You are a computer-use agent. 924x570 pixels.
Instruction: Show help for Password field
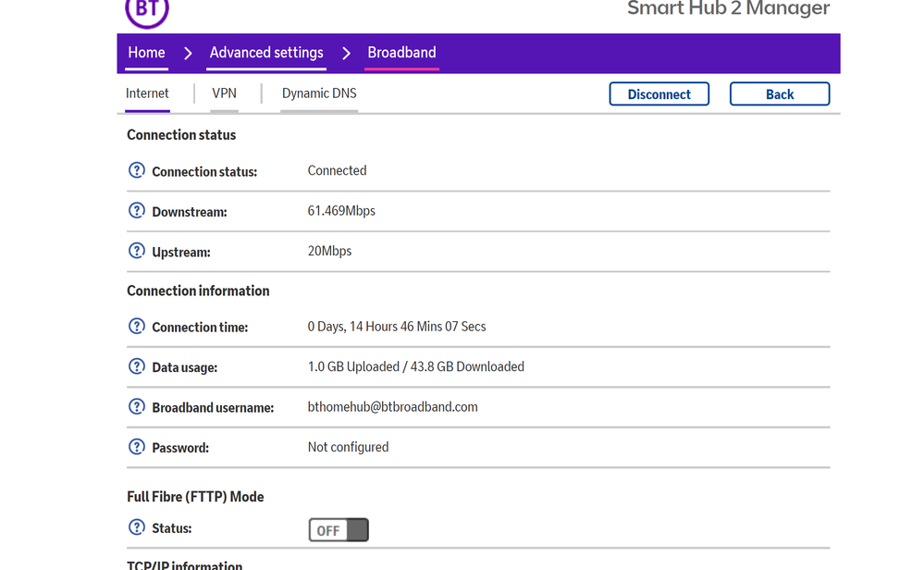tap(137, 447)
